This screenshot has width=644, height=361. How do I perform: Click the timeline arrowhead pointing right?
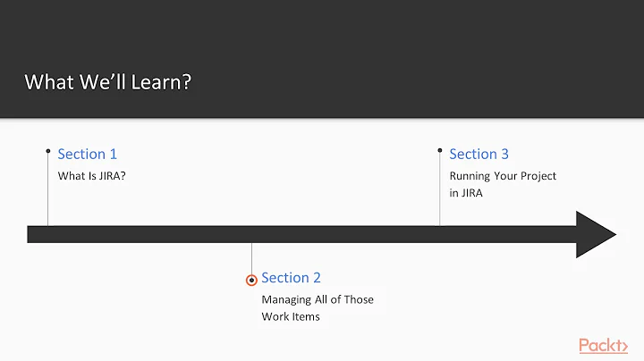(594, 235)
